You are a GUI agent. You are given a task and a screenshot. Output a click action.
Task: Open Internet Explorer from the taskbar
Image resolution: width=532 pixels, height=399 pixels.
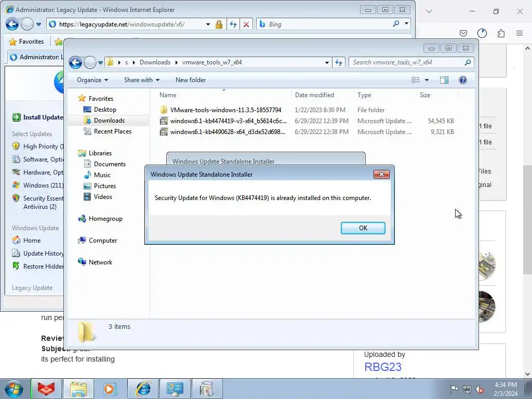pyautogui.click(x=143, y=389)
